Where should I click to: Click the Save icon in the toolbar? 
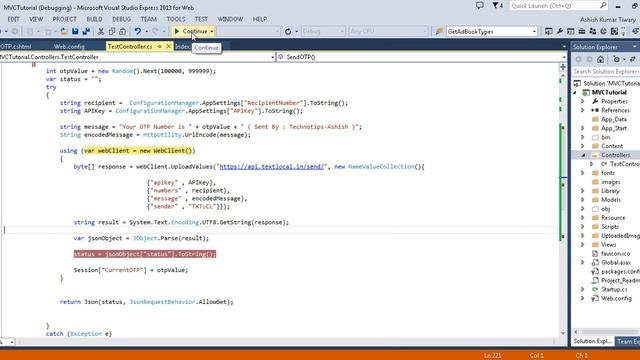pos(75,31)
